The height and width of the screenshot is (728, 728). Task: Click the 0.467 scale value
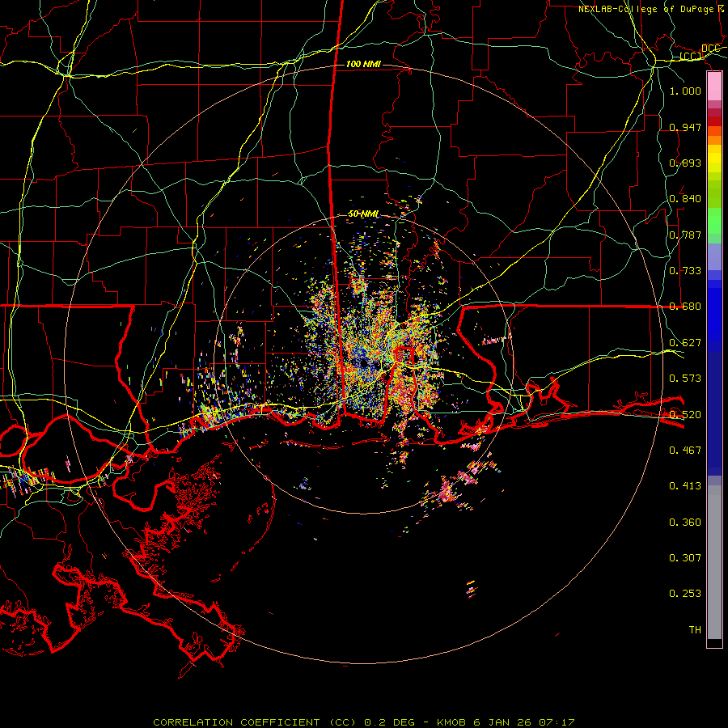click(685, 451)
